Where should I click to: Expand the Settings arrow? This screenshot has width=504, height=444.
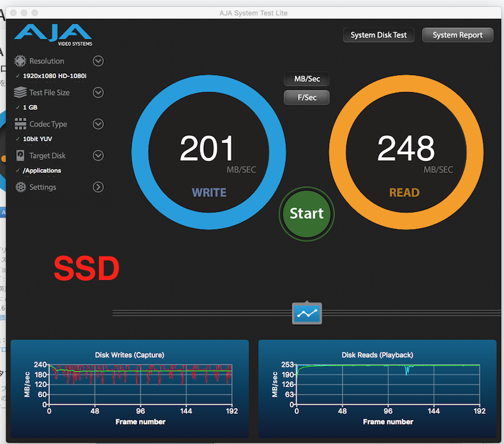[98, 187]
